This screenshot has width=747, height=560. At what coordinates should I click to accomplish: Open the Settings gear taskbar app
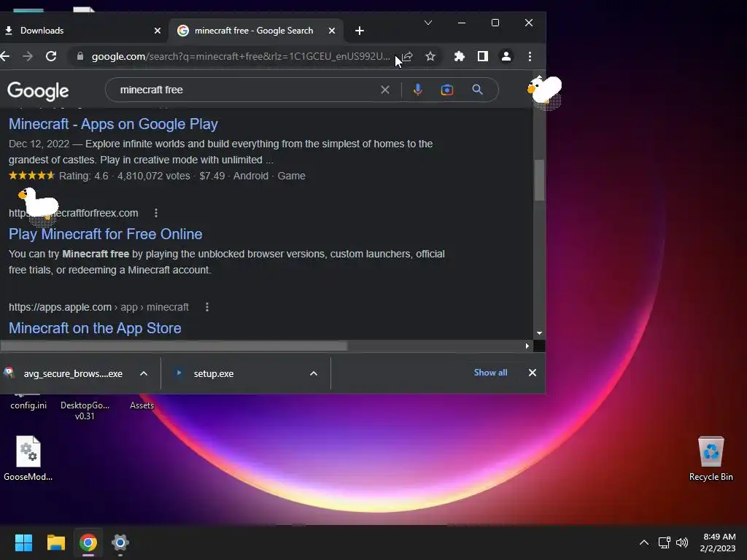click(x=120, y=542)
